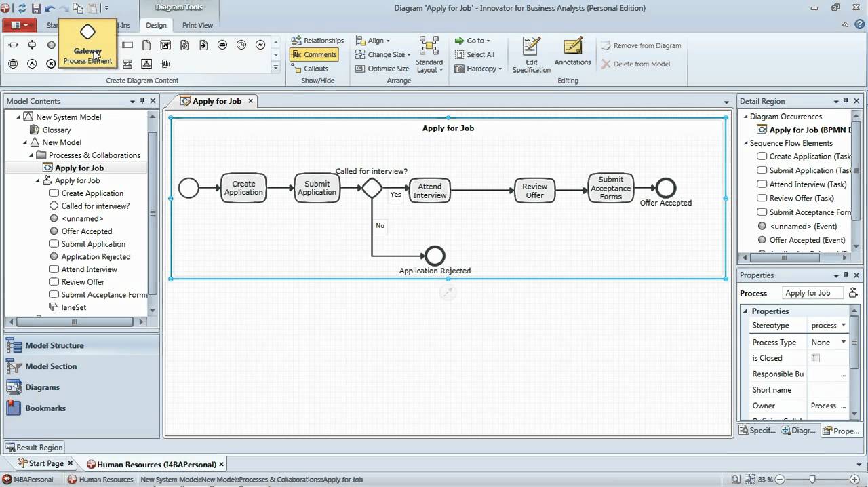Screen dimensions: 868x487
Task: Click Optimize Size button
Action: point(382,69)
